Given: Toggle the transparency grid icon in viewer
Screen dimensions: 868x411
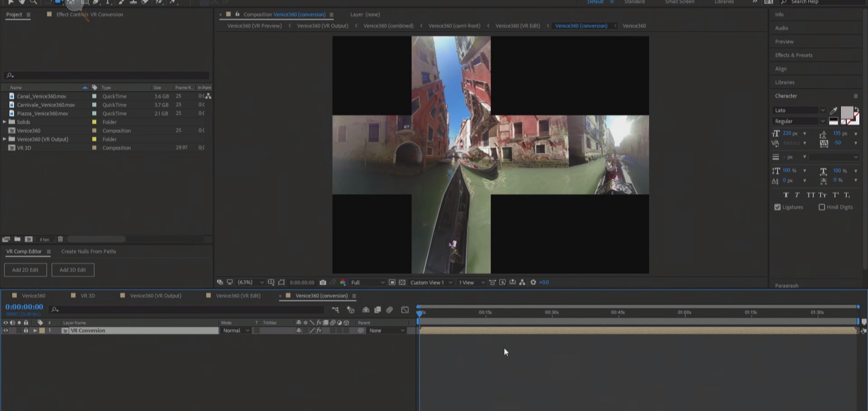Looking at the screenshot, I should (x=402, y=283).
